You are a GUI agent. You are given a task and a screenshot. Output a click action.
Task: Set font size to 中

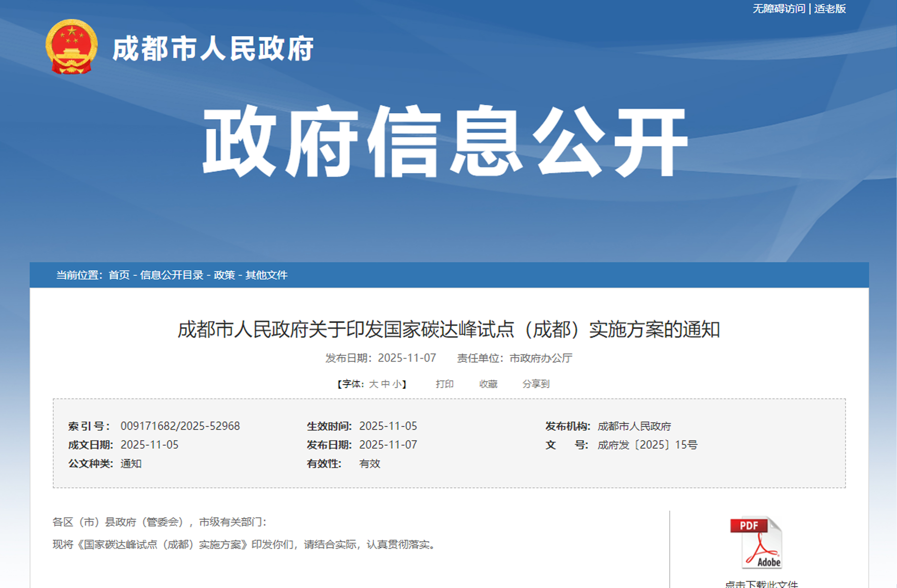click(385, 384)
